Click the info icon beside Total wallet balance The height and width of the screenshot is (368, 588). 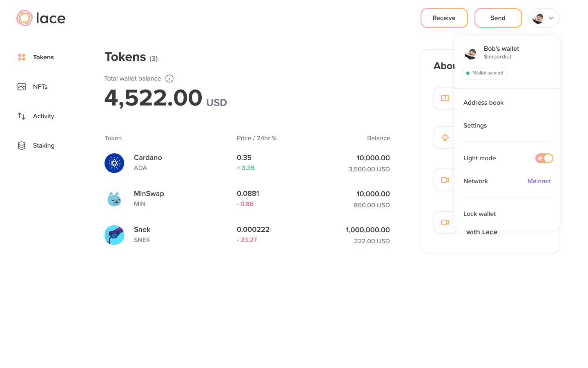[169, 79]
